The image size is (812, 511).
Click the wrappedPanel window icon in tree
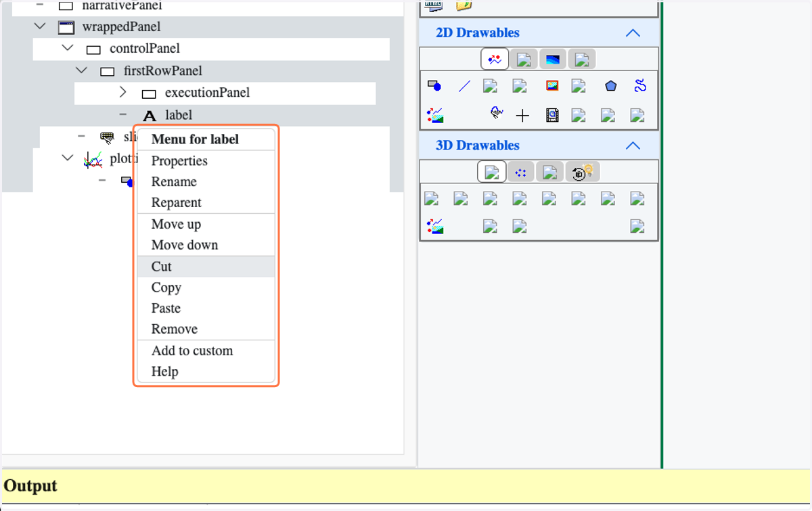pos(66,27)
